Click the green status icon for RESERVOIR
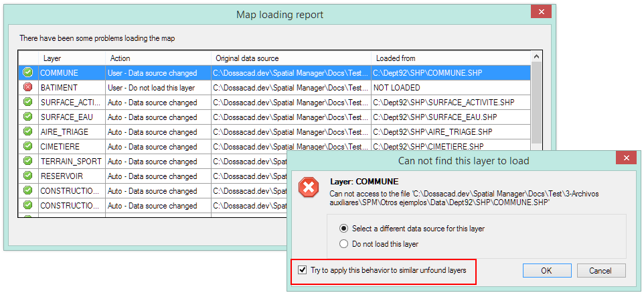 [27, 176]
